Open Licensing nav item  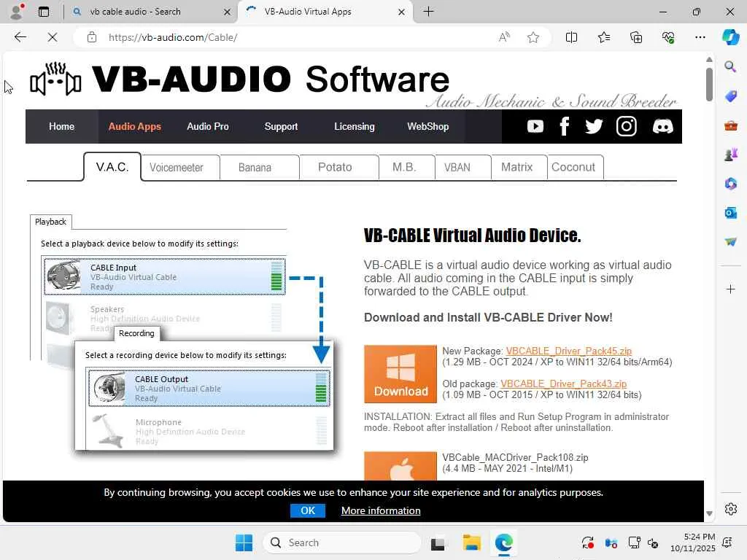point(355,126)
